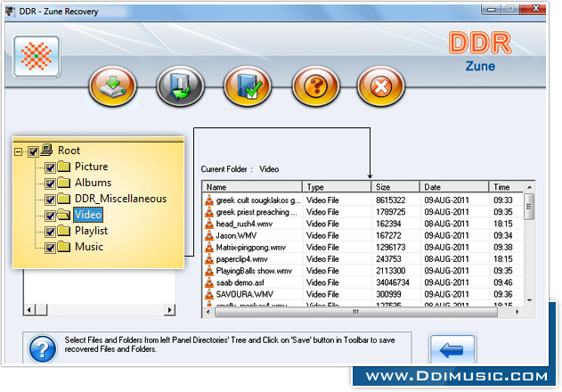Sort file list by Size column
This screenshot has width=562, height=392.
pyautogui.click(x=395, y=187)
